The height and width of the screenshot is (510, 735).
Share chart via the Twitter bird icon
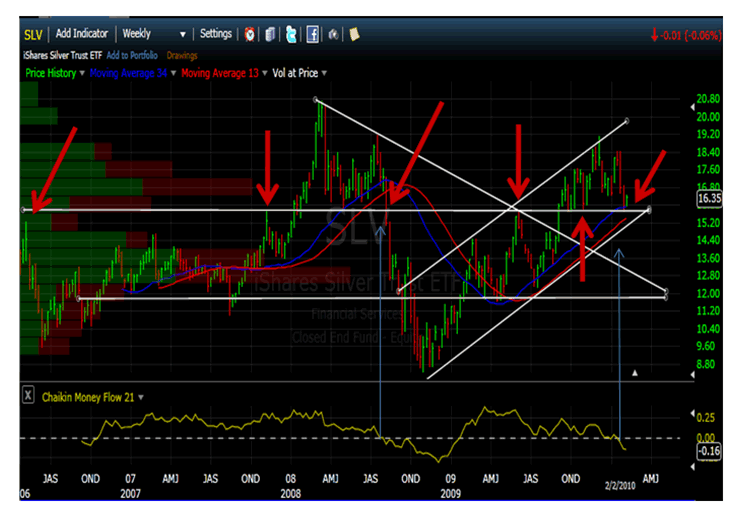[x=290, y=34]
